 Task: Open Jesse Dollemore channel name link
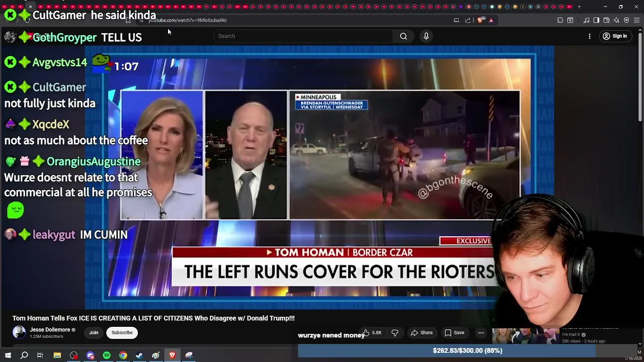50,330
